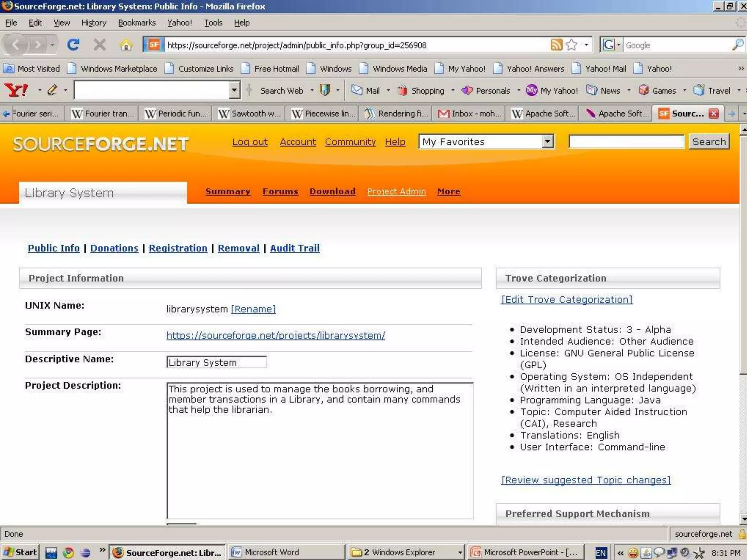This screenshot has width=747, height=560.
Task: Click the Google search magnifier icon
Action: 738,45
